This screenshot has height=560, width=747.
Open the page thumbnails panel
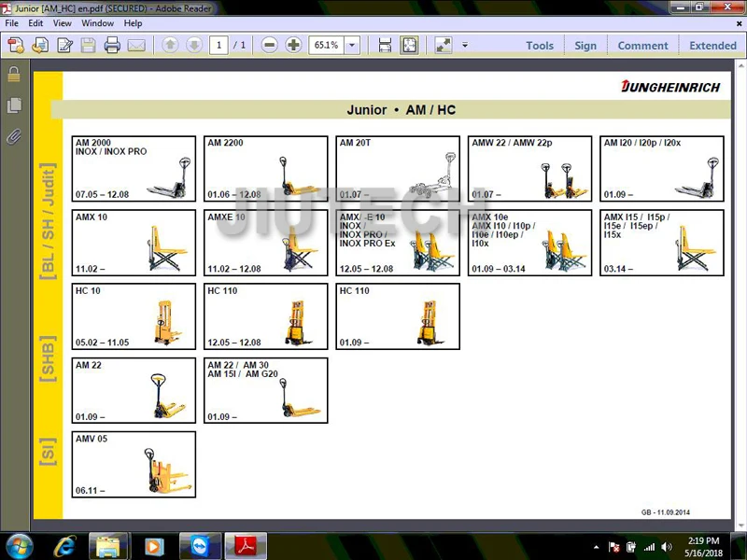[14, 105]
